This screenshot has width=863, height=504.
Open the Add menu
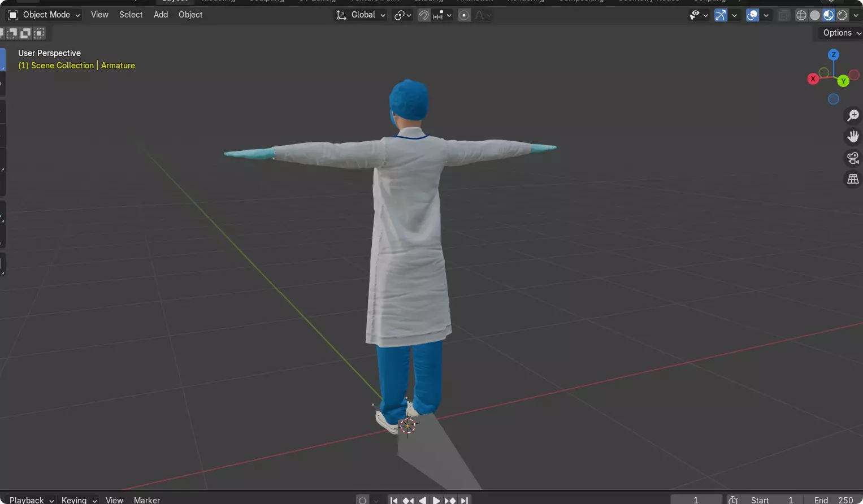(x=161, y=15)
